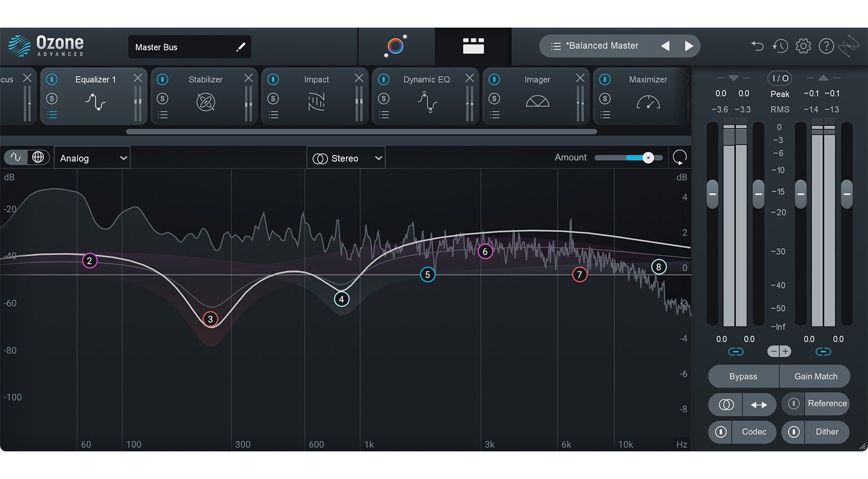
Task: Switch to the module chain view tab
Action: click(473, 46)
